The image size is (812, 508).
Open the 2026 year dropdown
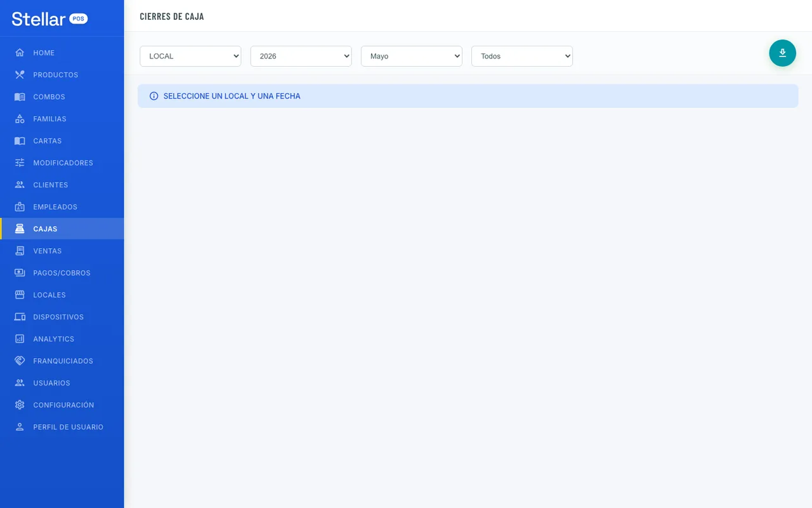(301, 56)
